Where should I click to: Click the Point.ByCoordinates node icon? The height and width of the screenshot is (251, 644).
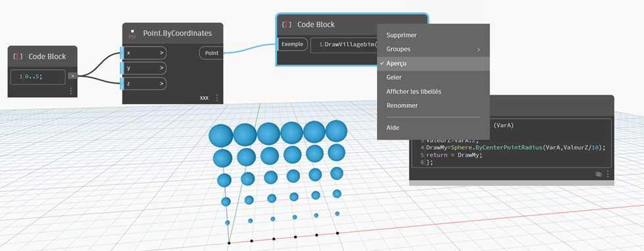[x=132, y=34]
